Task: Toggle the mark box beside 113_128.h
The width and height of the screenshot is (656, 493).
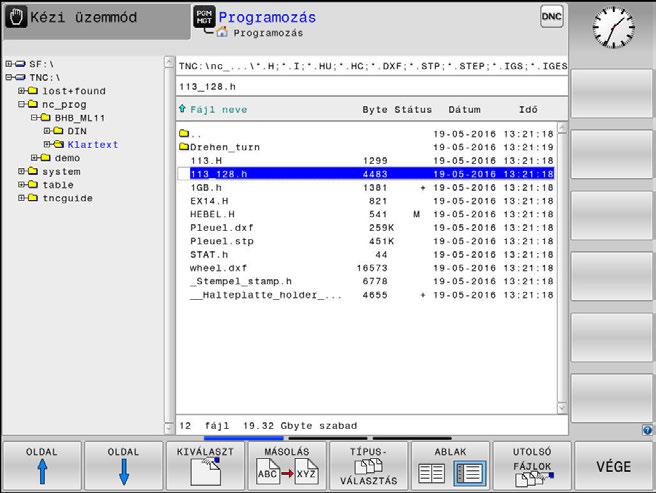Action: pyautogui.click(x=183, y=174)
